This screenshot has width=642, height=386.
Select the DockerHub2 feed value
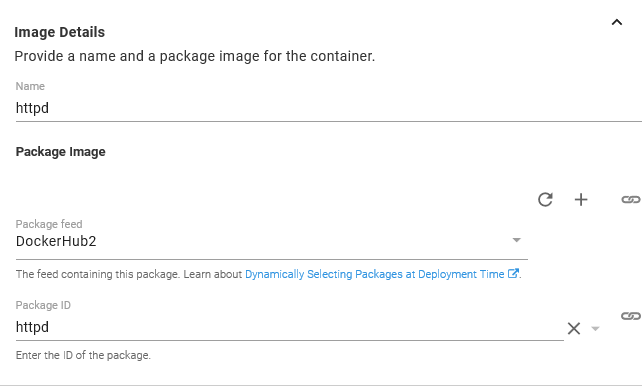(56, 241)
